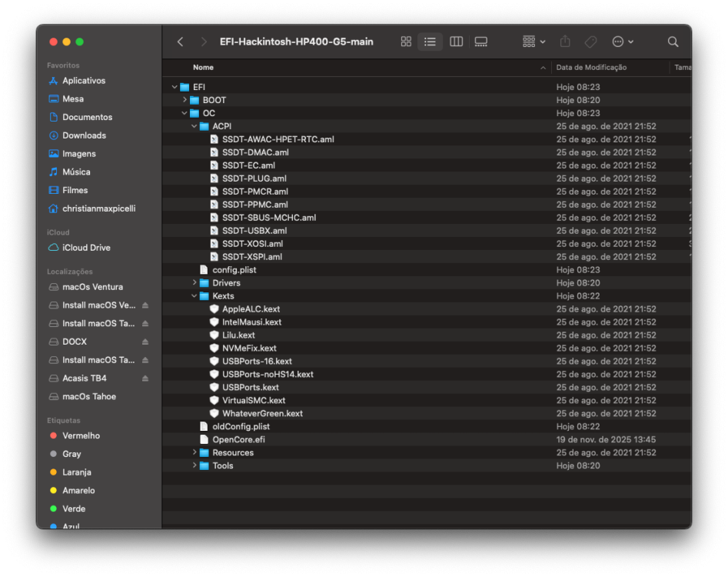
Task: Switch to list view
Action: coord(430,42)
